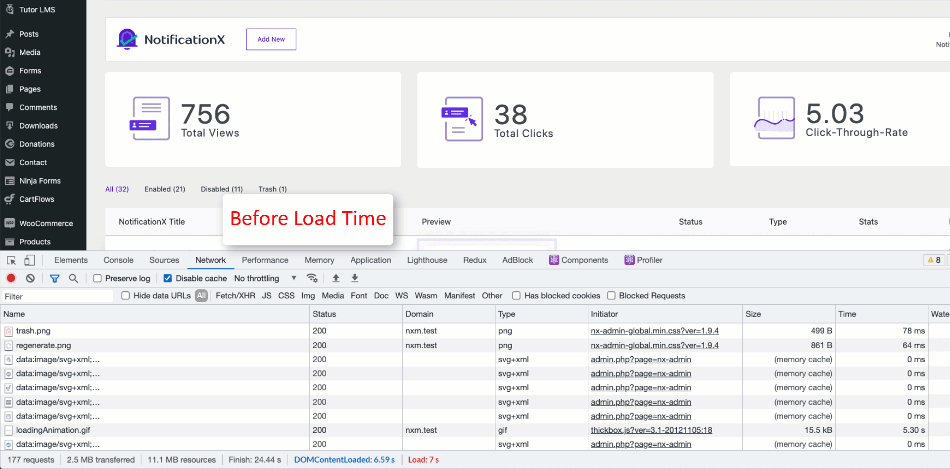The image size is (950, 469).
Task: Open the Memory tab
Action: [x=319, y=260]
